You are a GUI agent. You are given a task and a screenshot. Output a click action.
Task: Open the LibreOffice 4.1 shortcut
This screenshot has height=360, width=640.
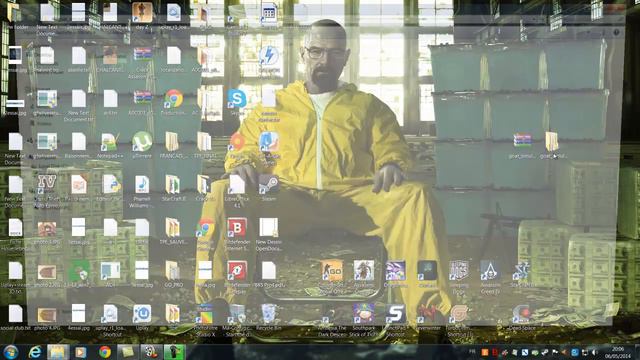click(237, 184)
